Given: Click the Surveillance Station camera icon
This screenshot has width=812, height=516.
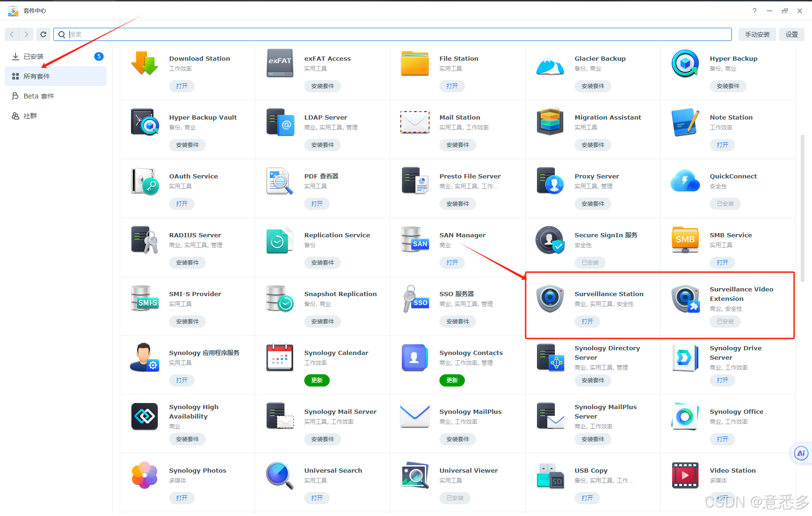Looking at the screenshot, I should 550,298.
